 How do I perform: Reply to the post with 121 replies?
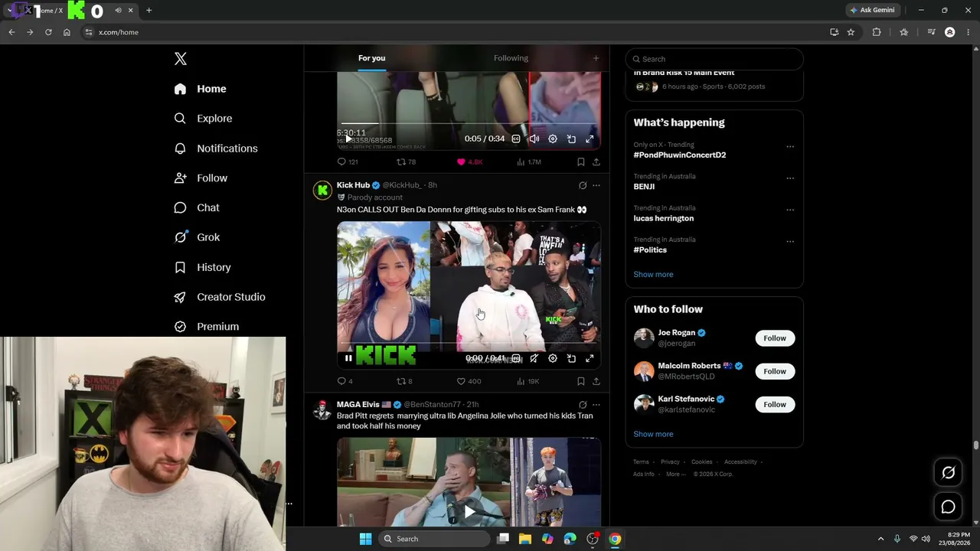click(348, 162)
